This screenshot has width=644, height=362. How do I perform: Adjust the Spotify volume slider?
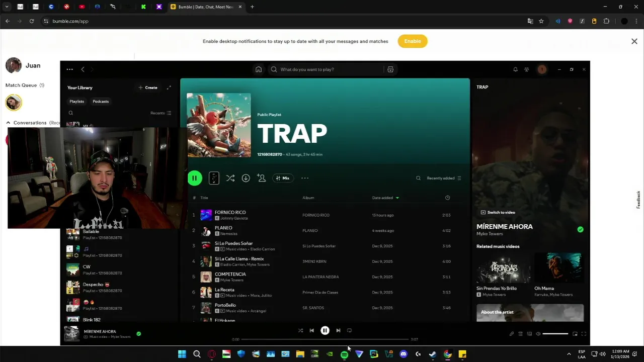click(x=555, y=334)
